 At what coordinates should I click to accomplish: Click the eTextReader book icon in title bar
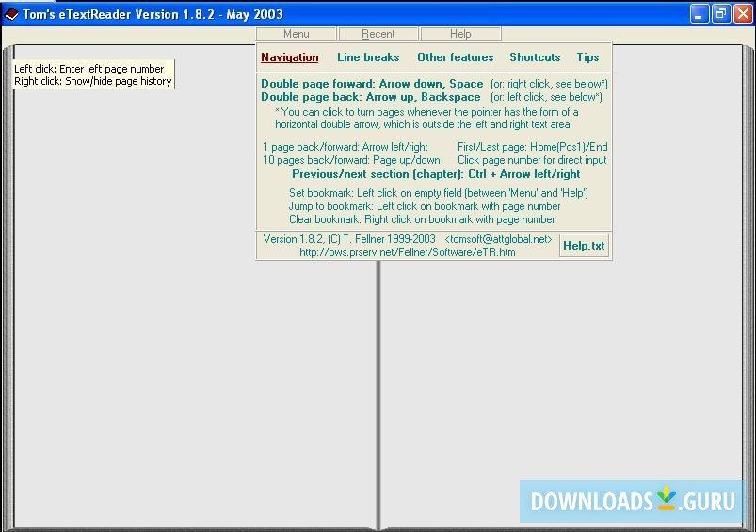[11, 14]
